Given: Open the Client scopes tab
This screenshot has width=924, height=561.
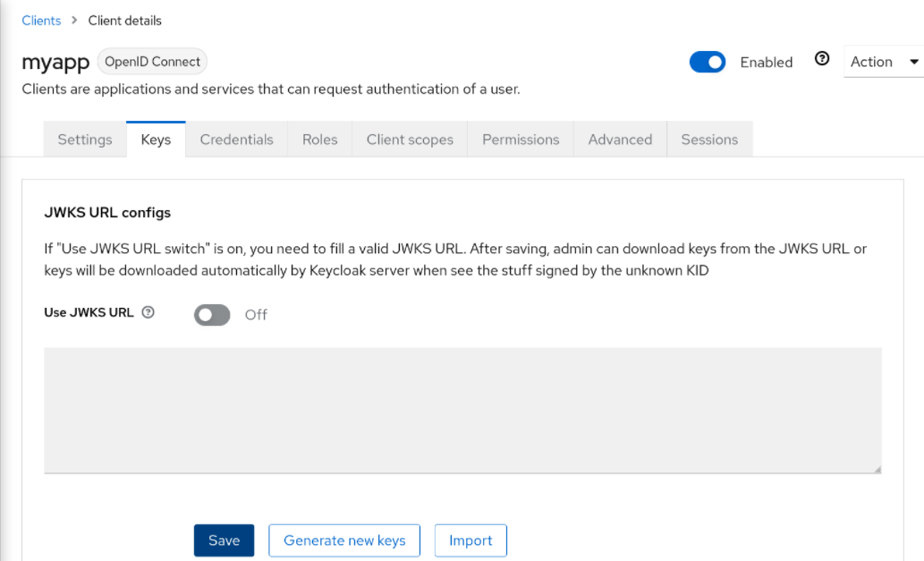Looking at the screenshot, I should pos(410,140).
